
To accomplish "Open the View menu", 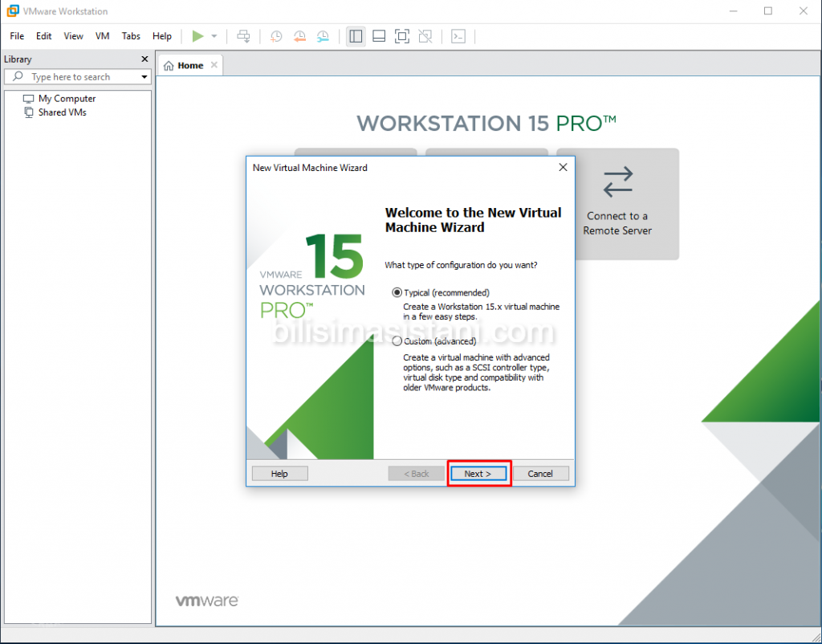I will [73, 36].
